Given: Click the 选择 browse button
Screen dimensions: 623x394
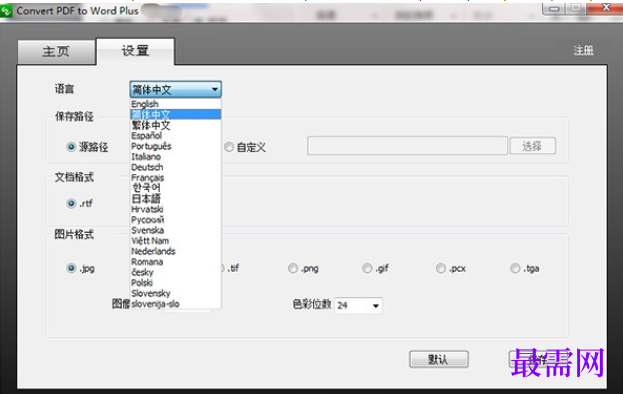Looking at the screenshot, I should coord(532,146).
